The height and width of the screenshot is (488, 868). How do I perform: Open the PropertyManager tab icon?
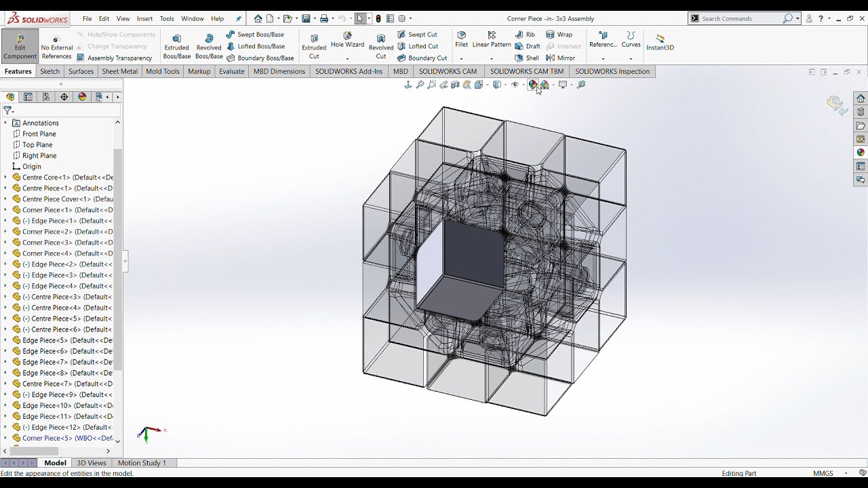pos(28,97)
